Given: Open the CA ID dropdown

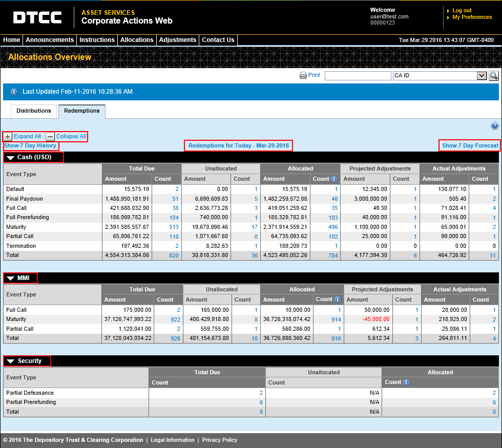Looking at the screenshot, I should point(480,75).
